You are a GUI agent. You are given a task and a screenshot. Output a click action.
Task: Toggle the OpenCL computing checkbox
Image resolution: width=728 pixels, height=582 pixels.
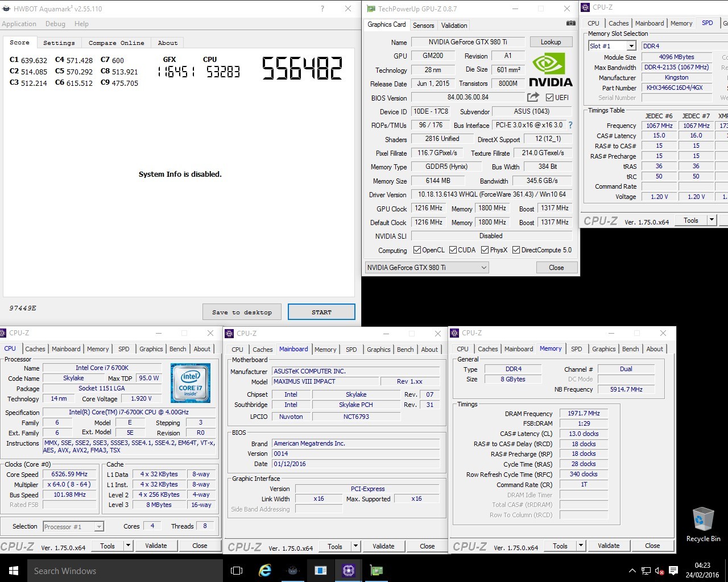[x=417, y=250]
